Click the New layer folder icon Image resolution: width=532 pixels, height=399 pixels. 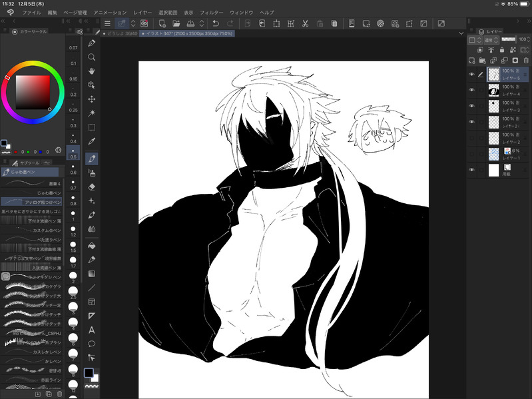click(483, 61)
